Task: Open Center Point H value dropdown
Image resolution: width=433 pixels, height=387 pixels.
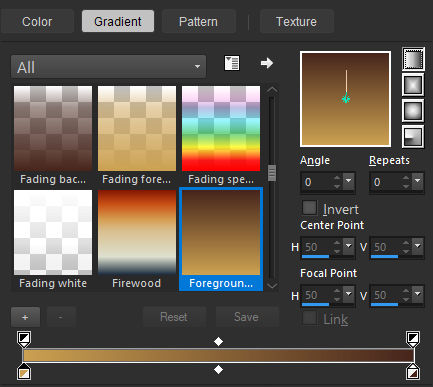Action: (x=349, y=246)
